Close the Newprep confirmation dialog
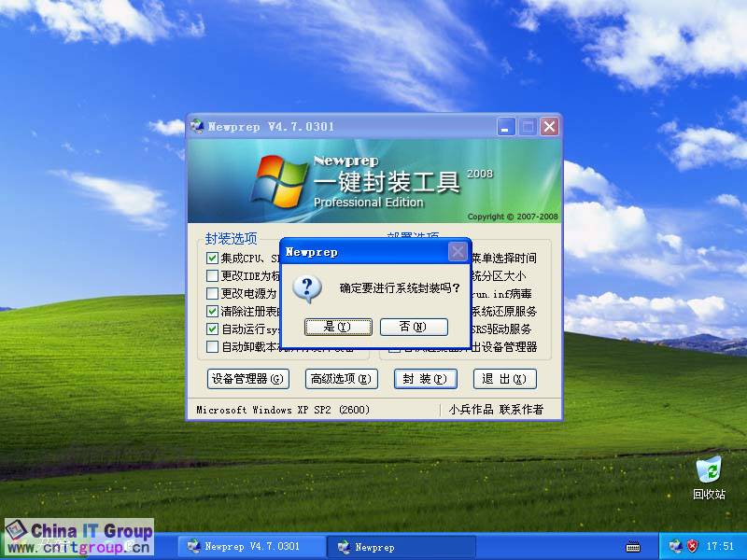 (x=458, y=251)
